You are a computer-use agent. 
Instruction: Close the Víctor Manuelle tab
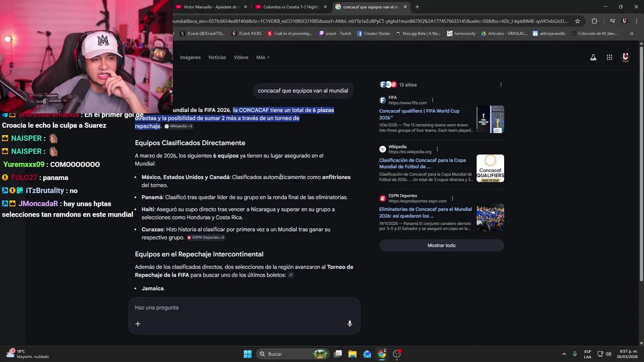(246, 7)
